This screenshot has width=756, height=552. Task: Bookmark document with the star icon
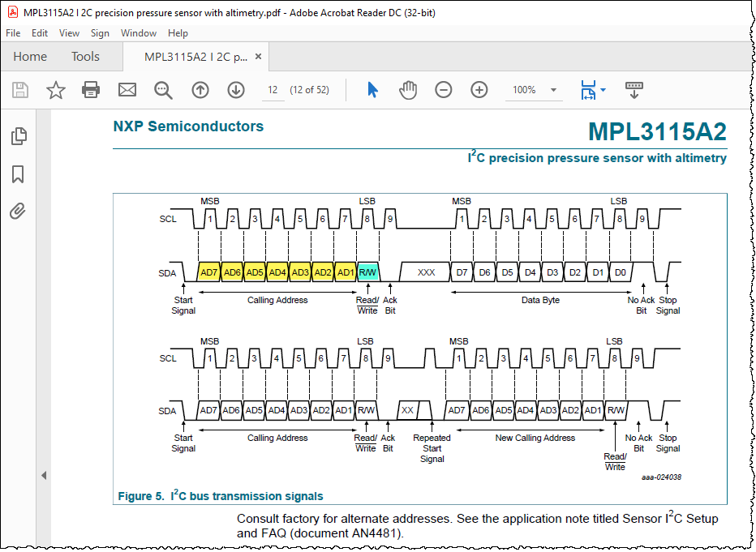tap(56, 90)
